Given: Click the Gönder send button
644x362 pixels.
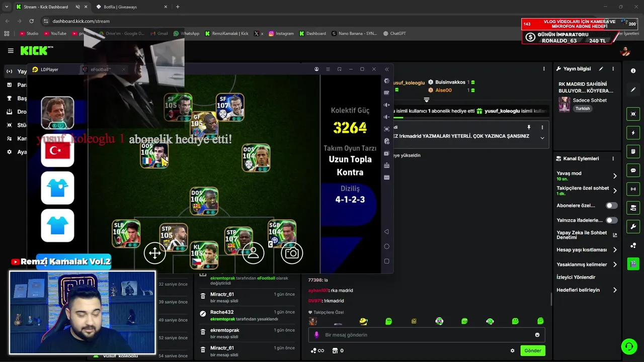Looking at the screenshot, I should tap(533, 350).
